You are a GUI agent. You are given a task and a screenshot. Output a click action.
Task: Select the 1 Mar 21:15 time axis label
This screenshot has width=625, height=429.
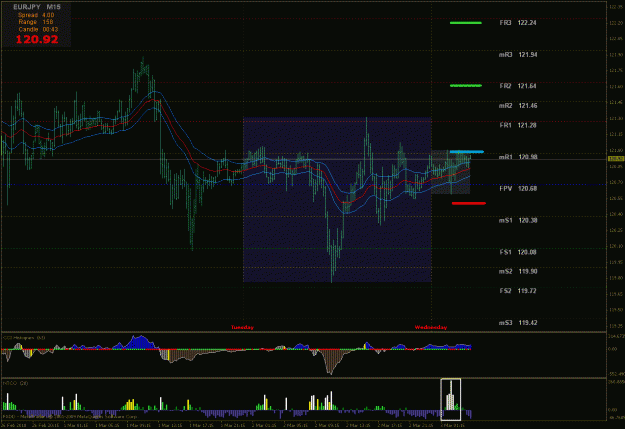point(234,425)
